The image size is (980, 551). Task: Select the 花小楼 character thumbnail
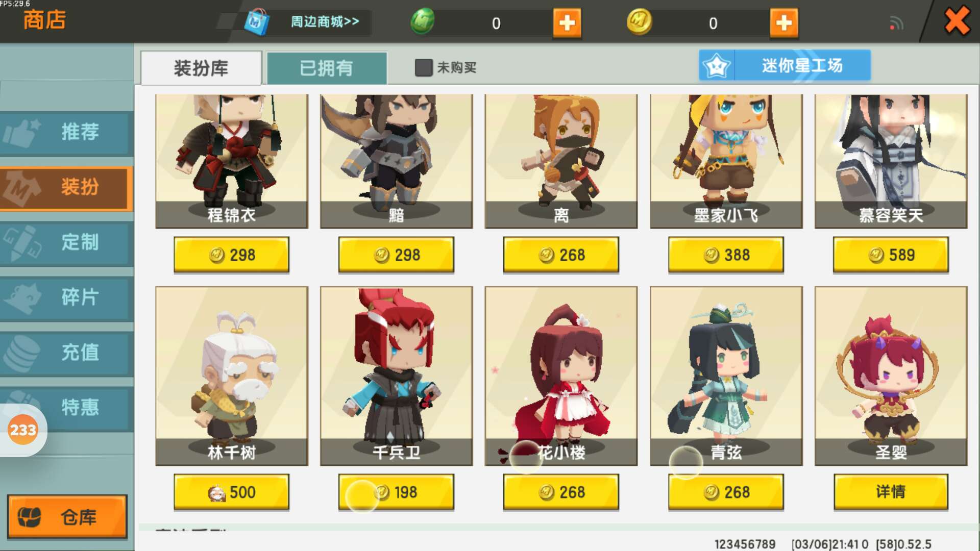click(561, 375)
